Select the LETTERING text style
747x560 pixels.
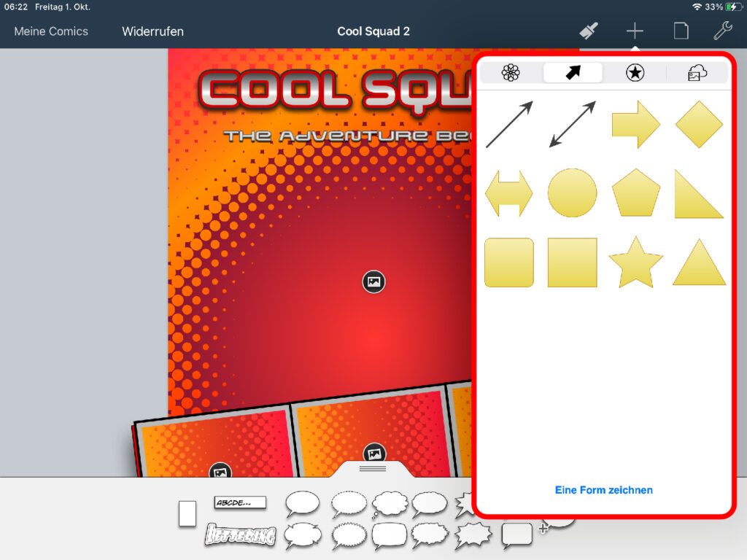point(240,535)
